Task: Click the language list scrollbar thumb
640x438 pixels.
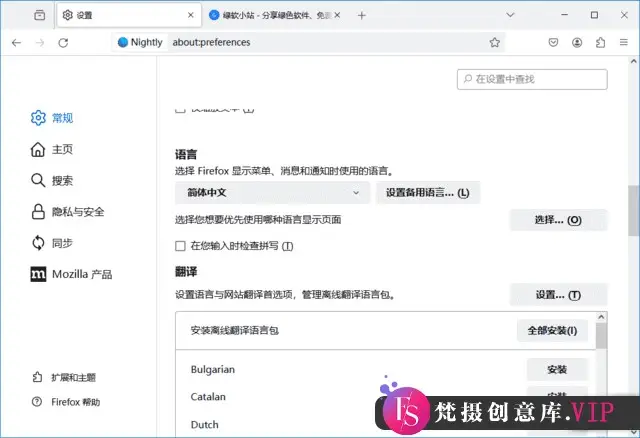Action: 601,336
